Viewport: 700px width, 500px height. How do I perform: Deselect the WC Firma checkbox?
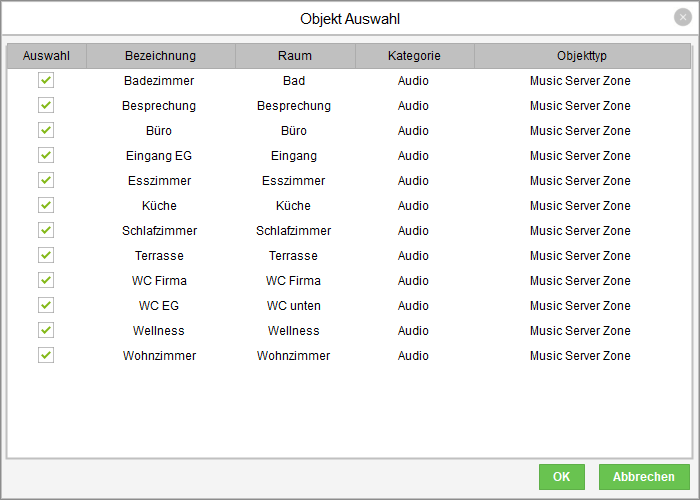pyautogui.click(x=46, y=281)
